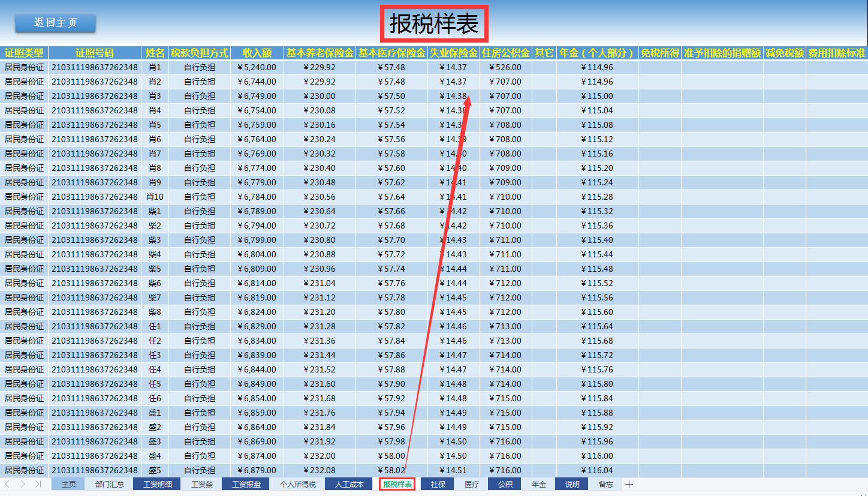Screen dimensions: 868x496
Task: Switch to the 个人所得税 sheet tab
Action: [298, 484]
